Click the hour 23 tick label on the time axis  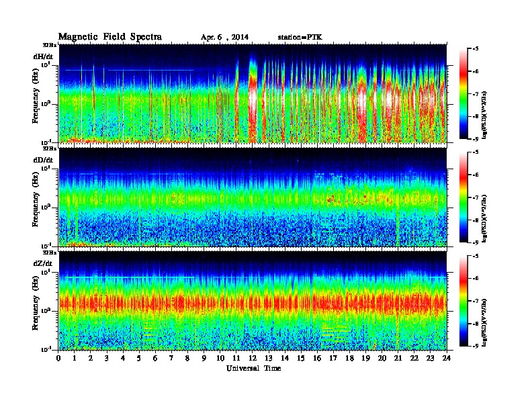pyautogui.click(x=430, y=359)
